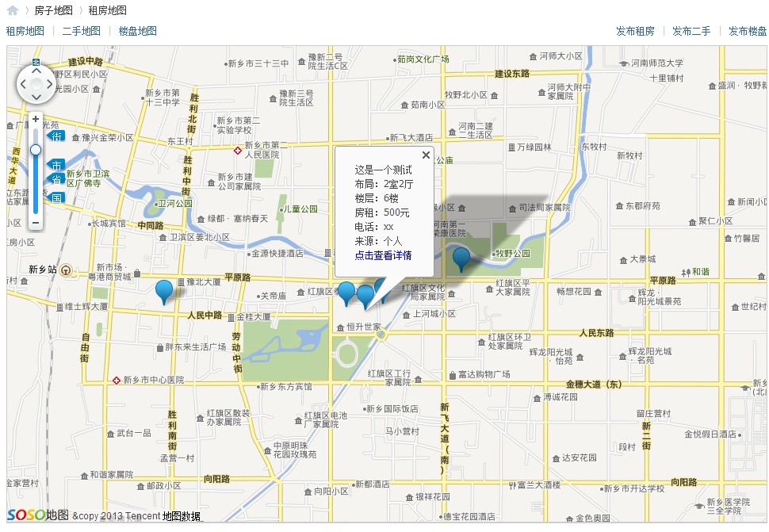Zoom in with the plus button

(x=36, y=119)
